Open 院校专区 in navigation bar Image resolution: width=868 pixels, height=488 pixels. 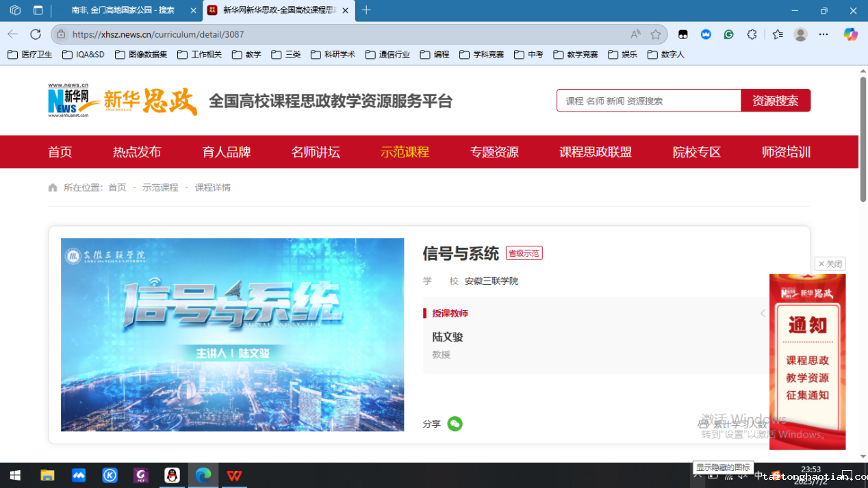click(x=697, y=152)
